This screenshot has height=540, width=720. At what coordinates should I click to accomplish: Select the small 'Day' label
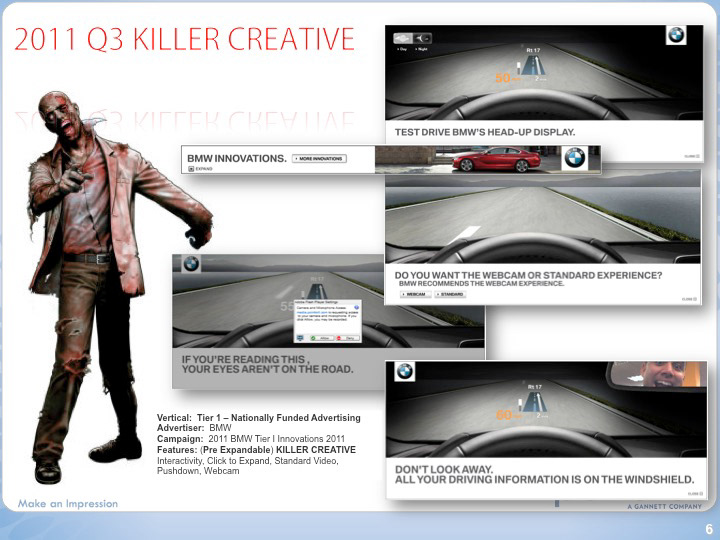(x=402, y=49)
